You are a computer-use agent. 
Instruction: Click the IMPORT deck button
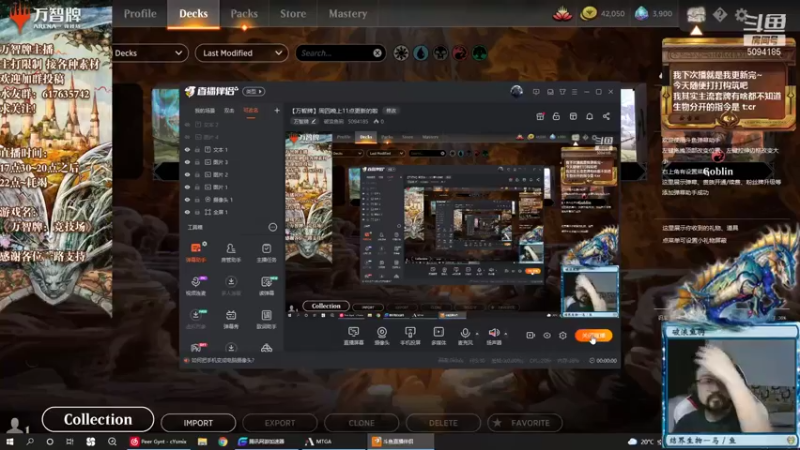click(x=198, y=423)
